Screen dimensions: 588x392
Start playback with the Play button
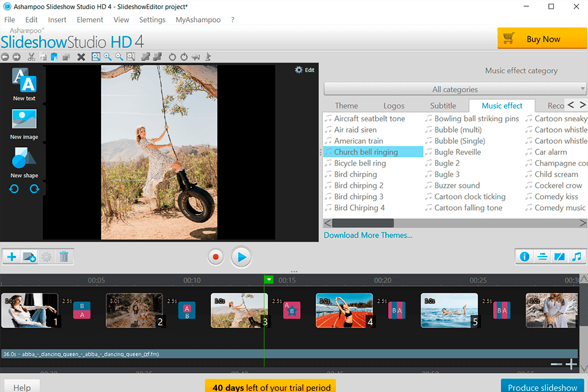[241, 257]
